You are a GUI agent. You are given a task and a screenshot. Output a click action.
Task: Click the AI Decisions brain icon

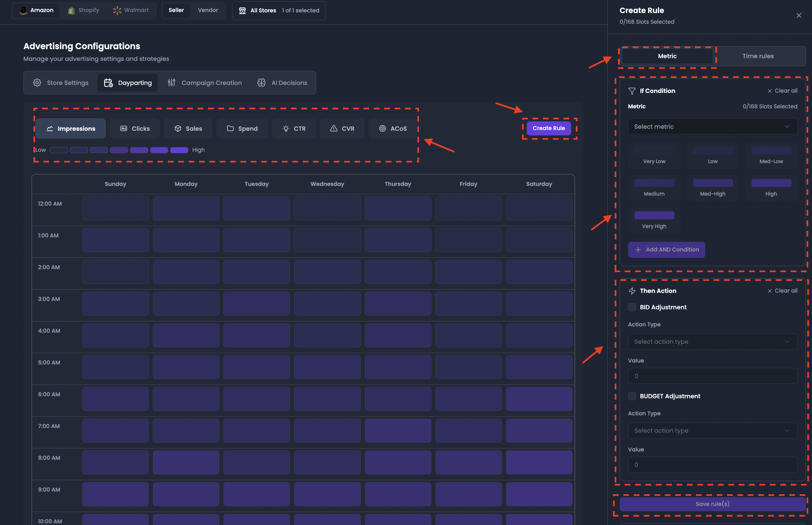click(x=262, y=83)
